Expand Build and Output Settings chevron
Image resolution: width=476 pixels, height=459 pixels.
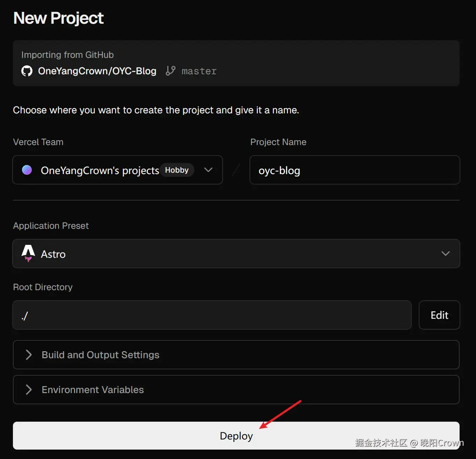pyautogui.click(x=29, y=355)
